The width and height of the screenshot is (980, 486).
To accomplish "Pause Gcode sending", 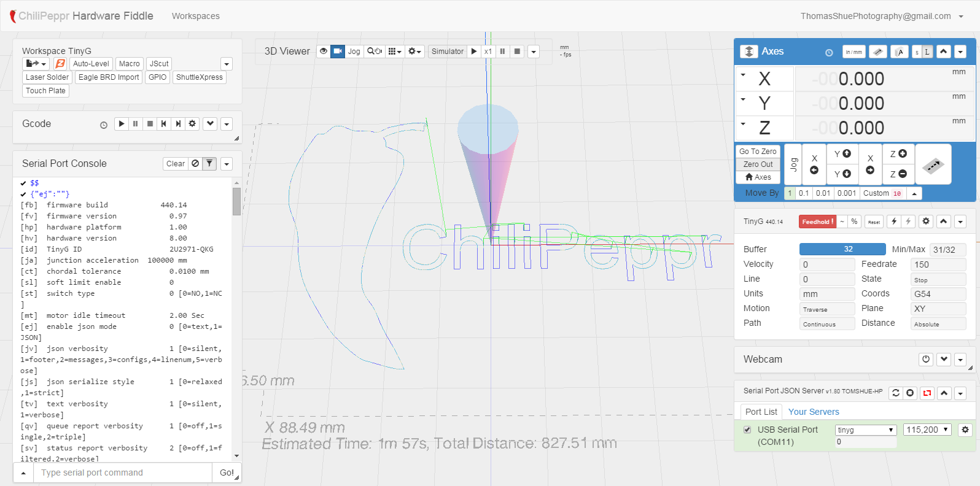I will 136,124.
